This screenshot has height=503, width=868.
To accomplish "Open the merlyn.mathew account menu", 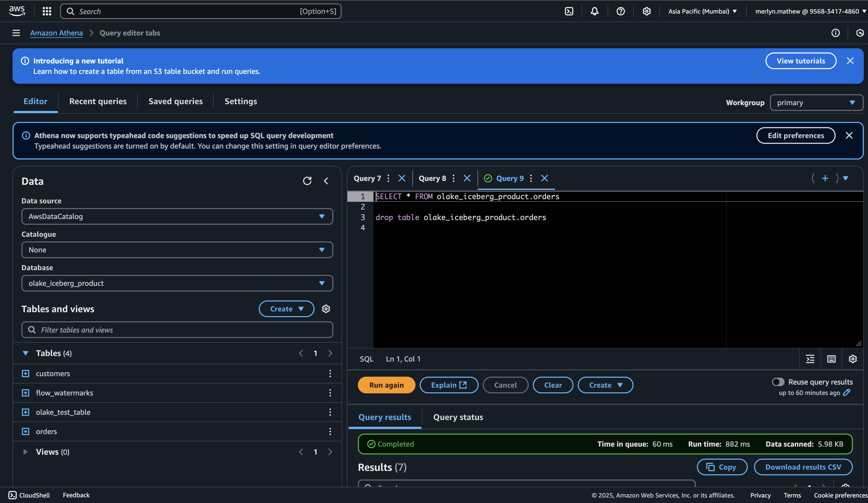I will [x=811, y=11].
